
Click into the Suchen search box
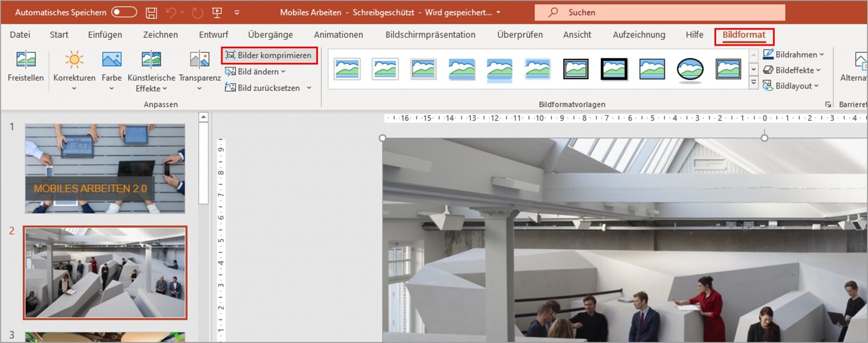tap(660, 12)
